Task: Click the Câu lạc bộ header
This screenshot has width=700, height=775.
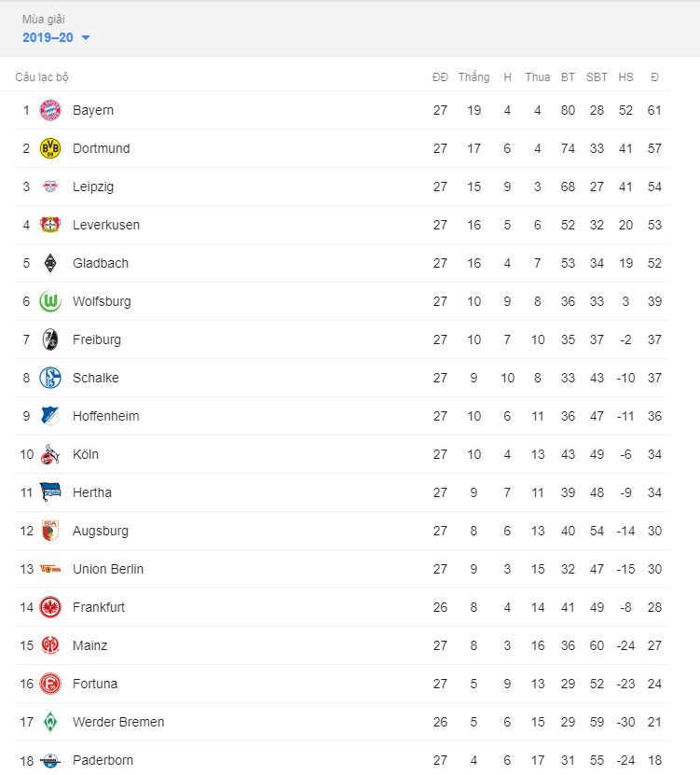Action: (x=42, y=77)
